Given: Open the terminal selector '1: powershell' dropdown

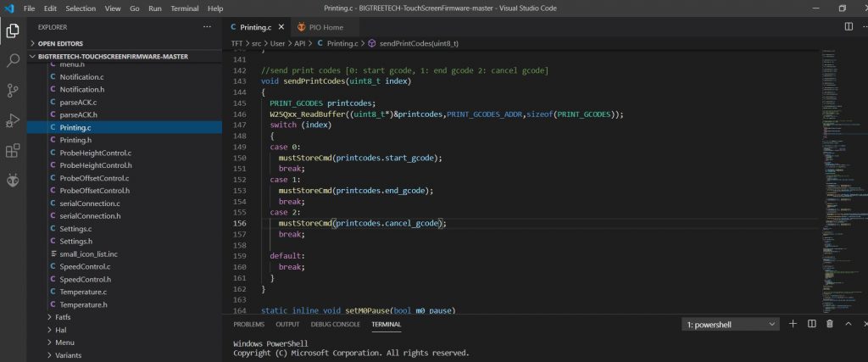Looking at the screenshot, I should 731,325.
